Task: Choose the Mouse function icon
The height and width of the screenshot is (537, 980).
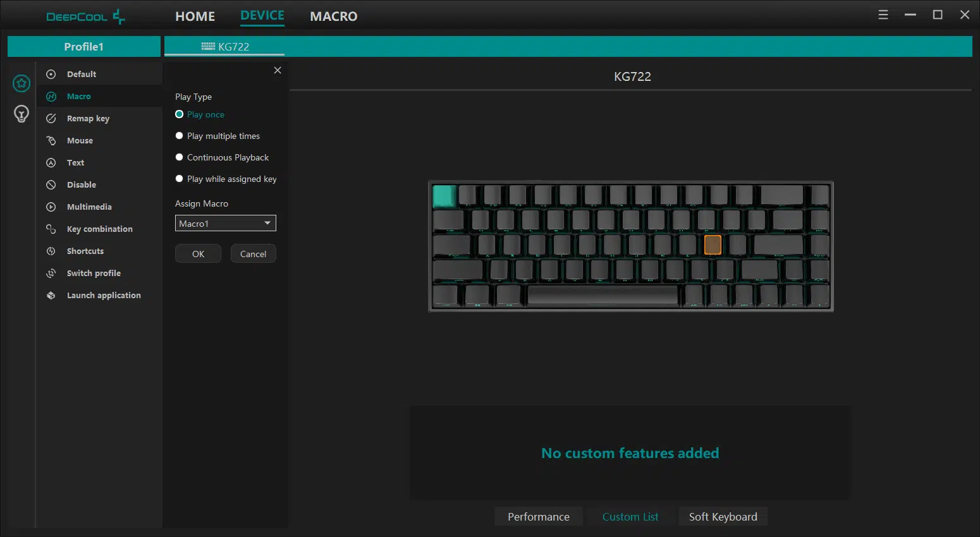Action: [x=51, y=140]
